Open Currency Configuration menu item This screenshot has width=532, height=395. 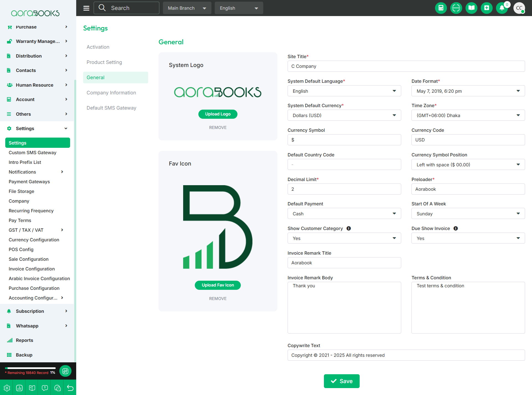tap(34, 240)
